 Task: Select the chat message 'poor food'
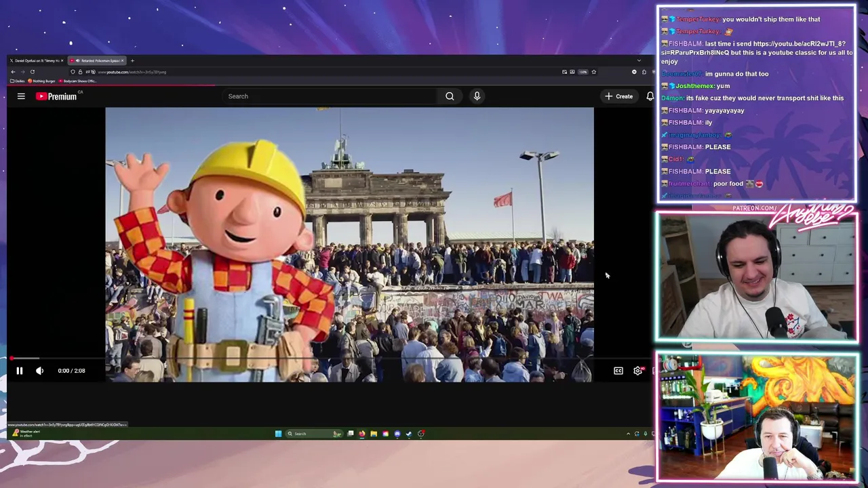pyautogui.click(x=728, y=184)
